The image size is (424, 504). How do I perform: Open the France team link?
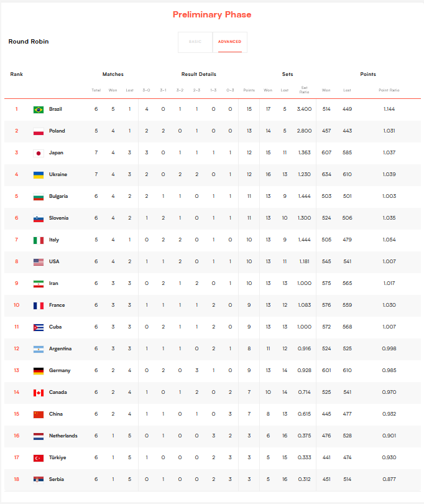click(57, 306)
